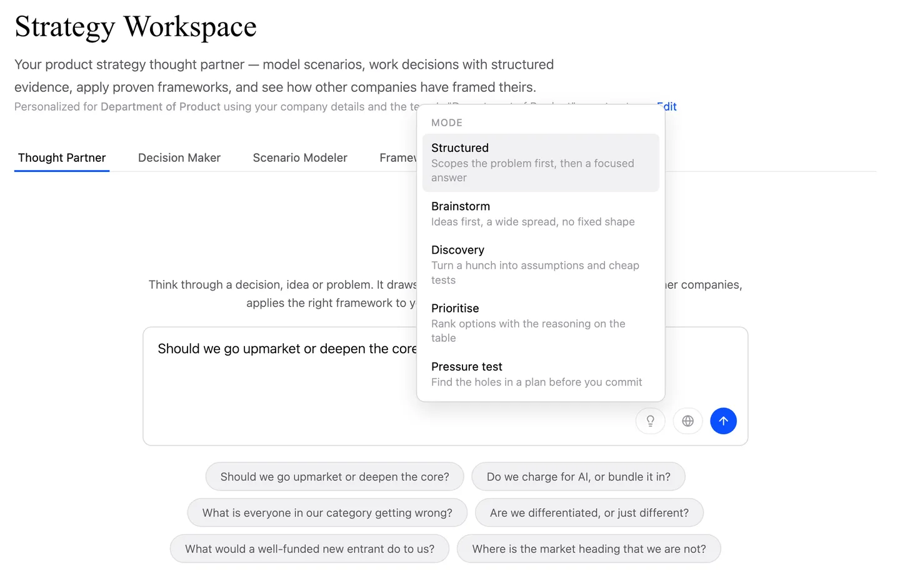
Task: Choose the Pressure test mode
Action: pyautogui.click(x=541, y=374)
